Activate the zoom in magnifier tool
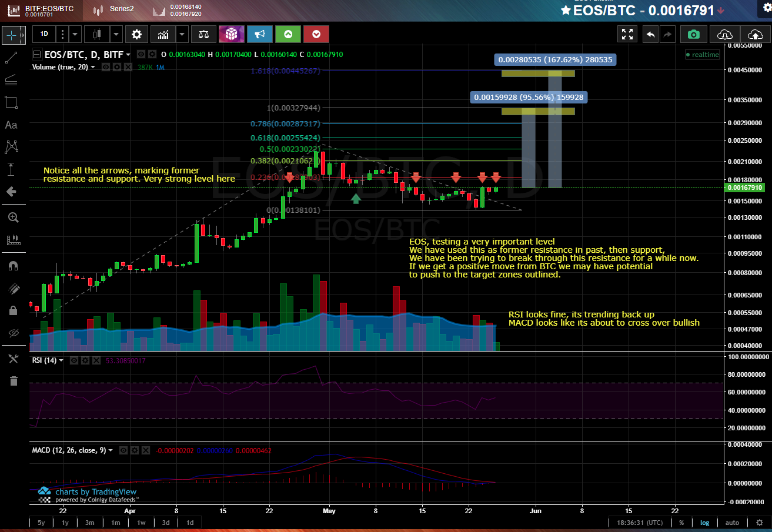772x532 pixels. pos(13,218)
